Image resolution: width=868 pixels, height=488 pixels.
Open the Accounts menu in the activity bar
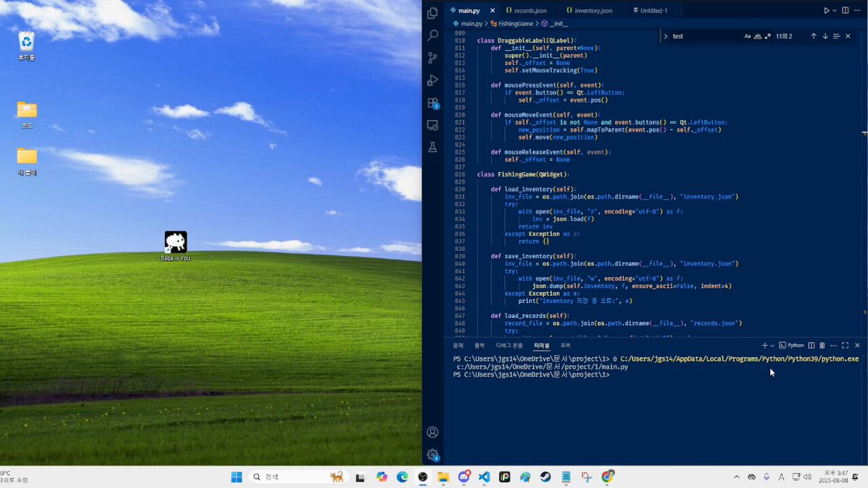point(433,432)
